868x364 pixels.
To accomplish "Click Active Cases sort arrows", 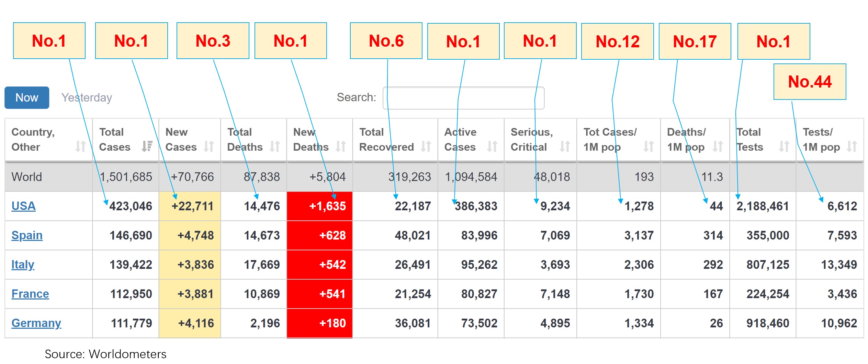I will (x=492, y=146).
